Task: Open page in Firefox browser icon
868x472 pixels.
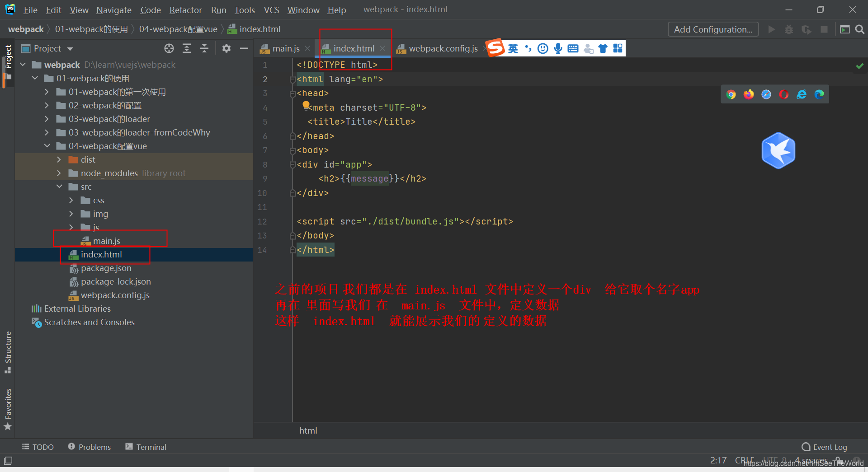Action: (749, 94)
